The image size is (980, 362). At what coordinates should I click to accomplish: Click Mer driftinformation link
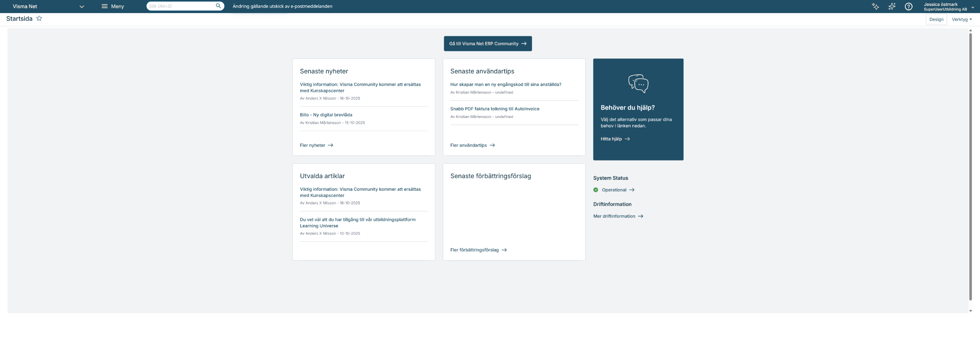[x=618, y=216]
